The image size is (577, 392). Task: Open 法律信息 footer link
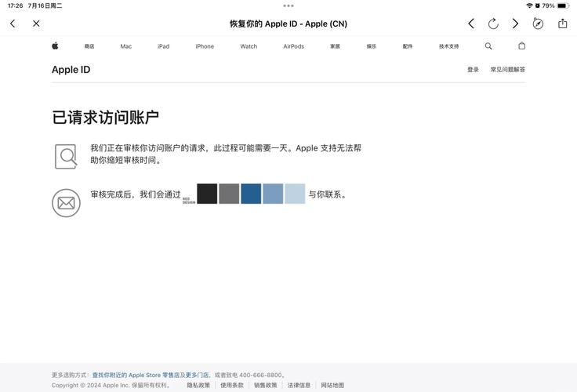point(299,385)
